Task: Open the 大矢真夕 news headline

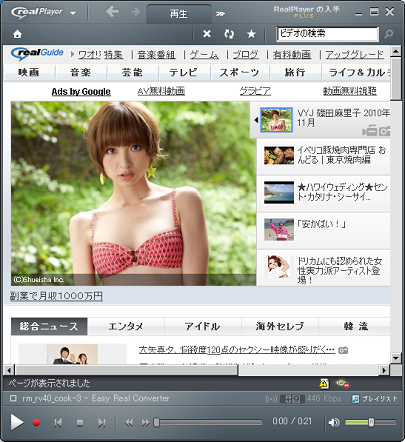Action: 237,350
